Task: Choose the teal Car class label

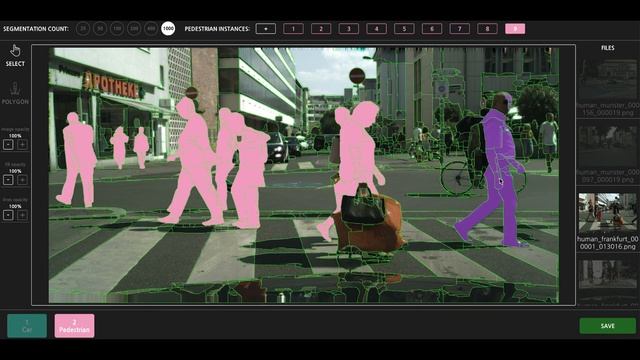Action: pos(27,326)
